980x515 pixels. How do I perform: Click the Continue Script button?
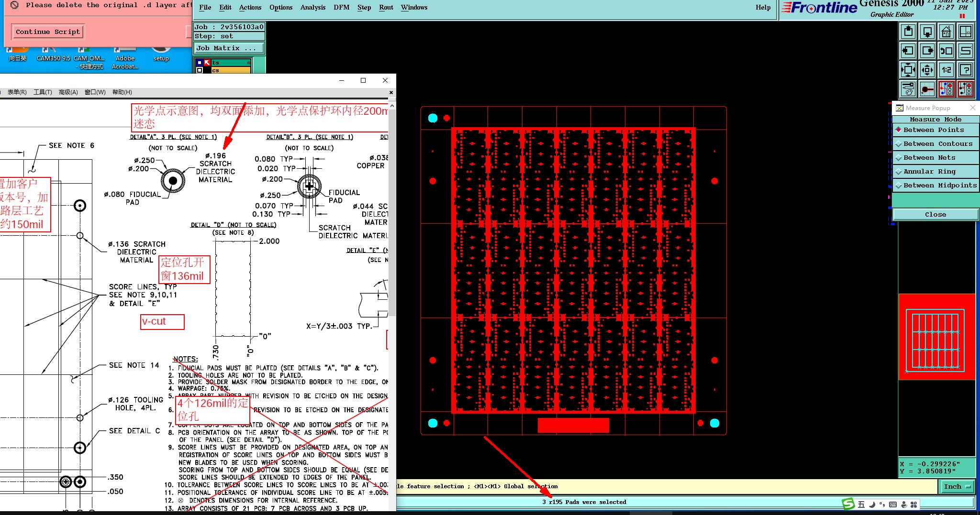[x=48, y=32]
